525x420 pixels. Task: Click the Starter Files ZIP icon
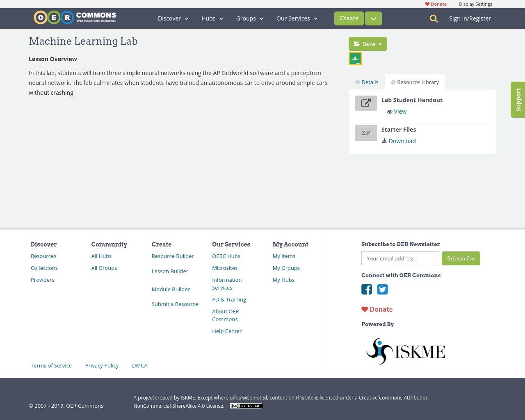[x=366, y=133]
